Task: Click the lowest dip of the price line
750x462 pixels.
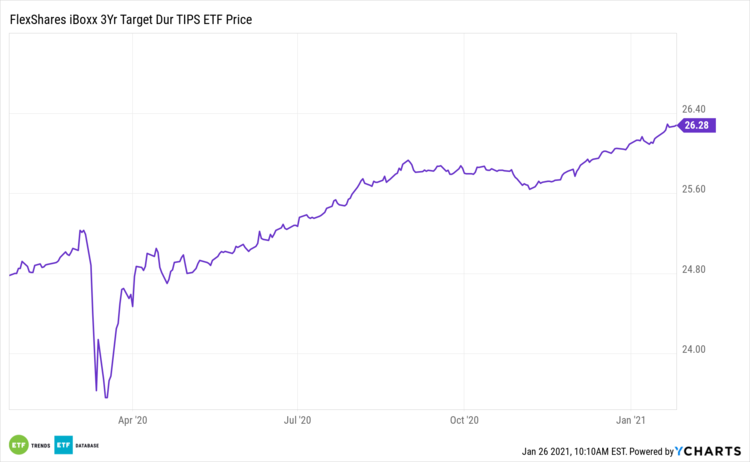Action: 105,397
